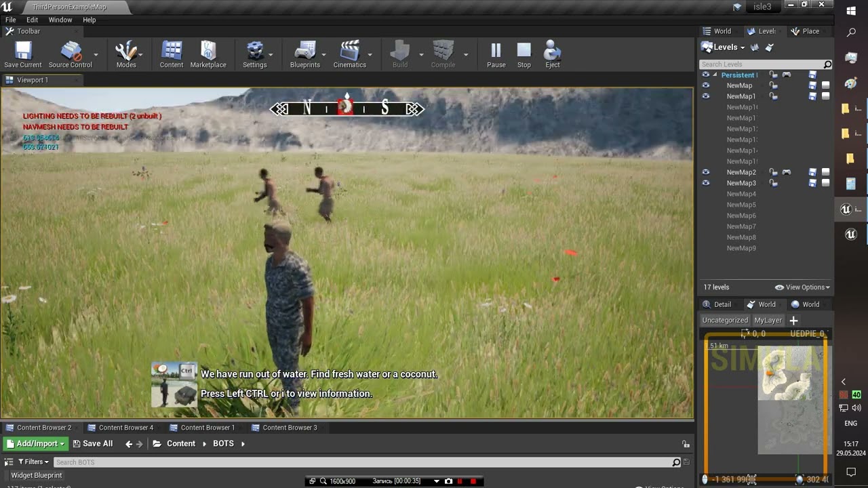Toggle the lock on the NewMap1 level
This screenshot has width=868, height=488.
pyautogui.click(x=773, y=96)
